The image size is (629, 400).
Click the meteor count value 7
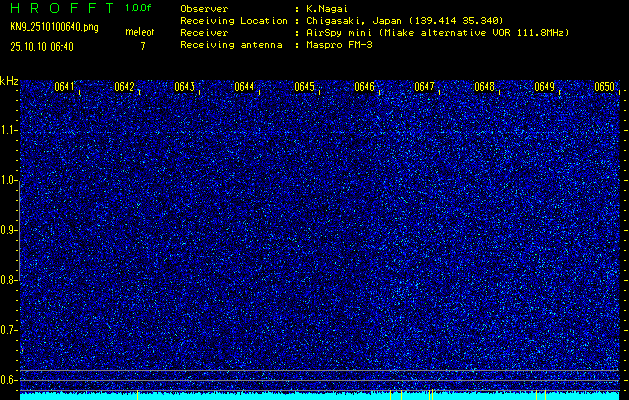[x=142, y=46]
